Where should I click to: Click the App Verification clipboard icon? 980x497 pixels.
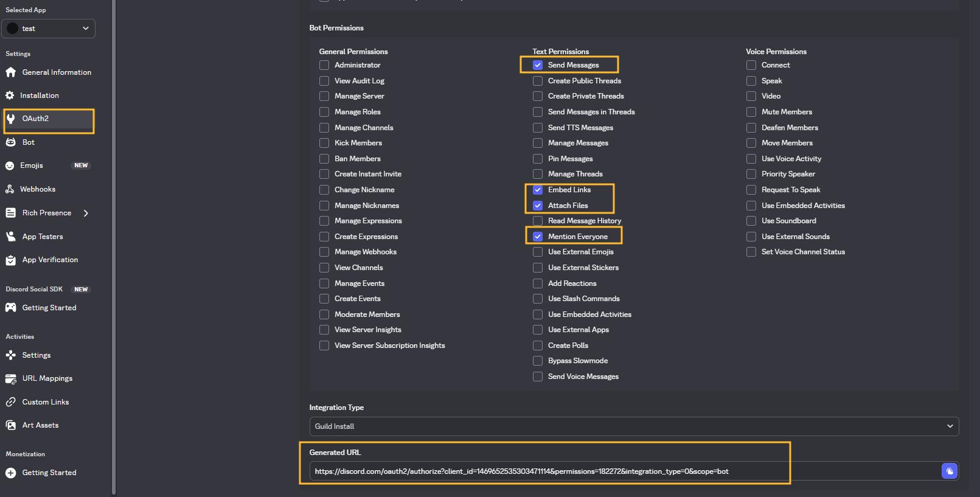click(10, 260)
